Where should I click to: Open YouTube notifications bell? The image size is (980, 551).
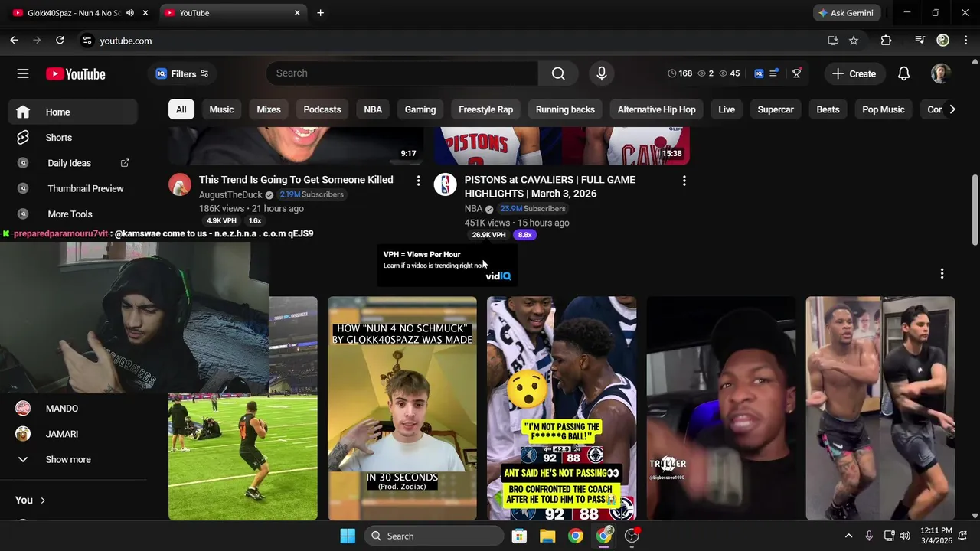[904, 73]
